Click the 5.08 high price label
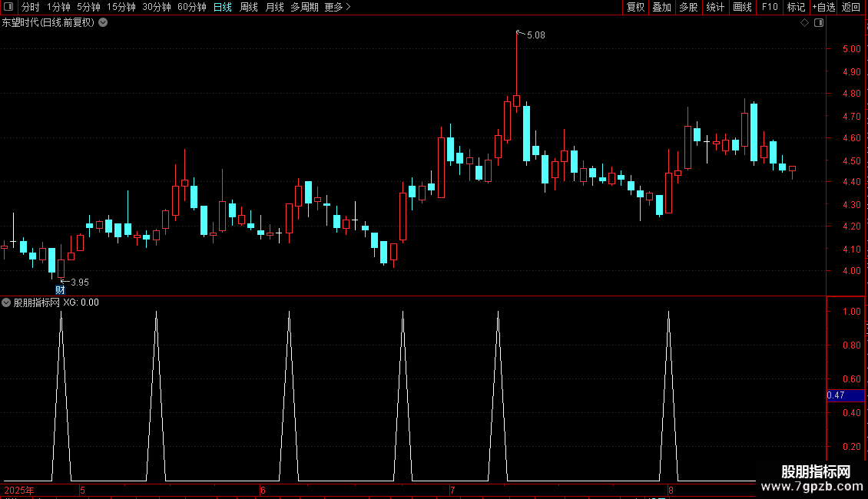Screen dimensions: 868x499 536,35
